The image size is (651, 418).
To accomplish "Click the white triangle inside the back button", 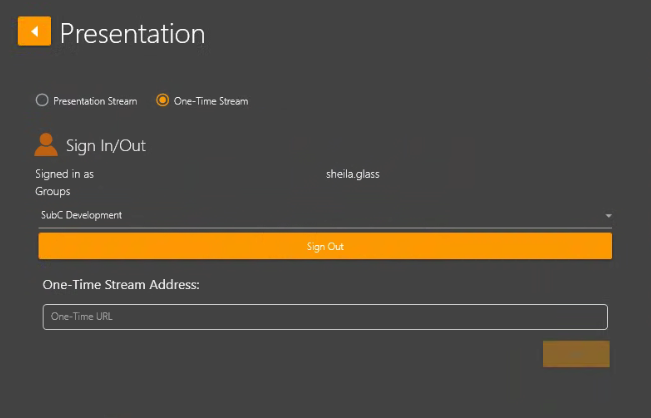I will (x=34, y=32).
